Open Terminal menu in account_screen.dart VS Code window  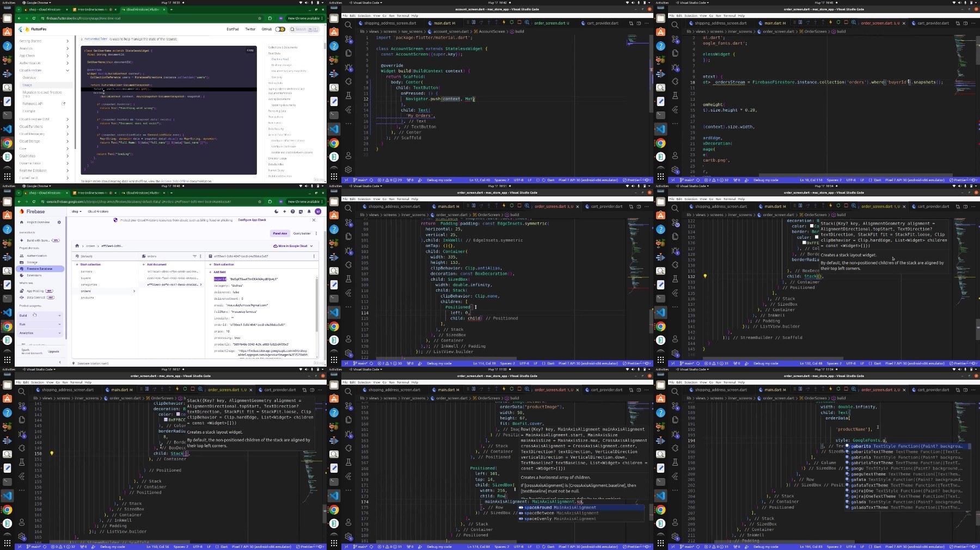[403, 16]
